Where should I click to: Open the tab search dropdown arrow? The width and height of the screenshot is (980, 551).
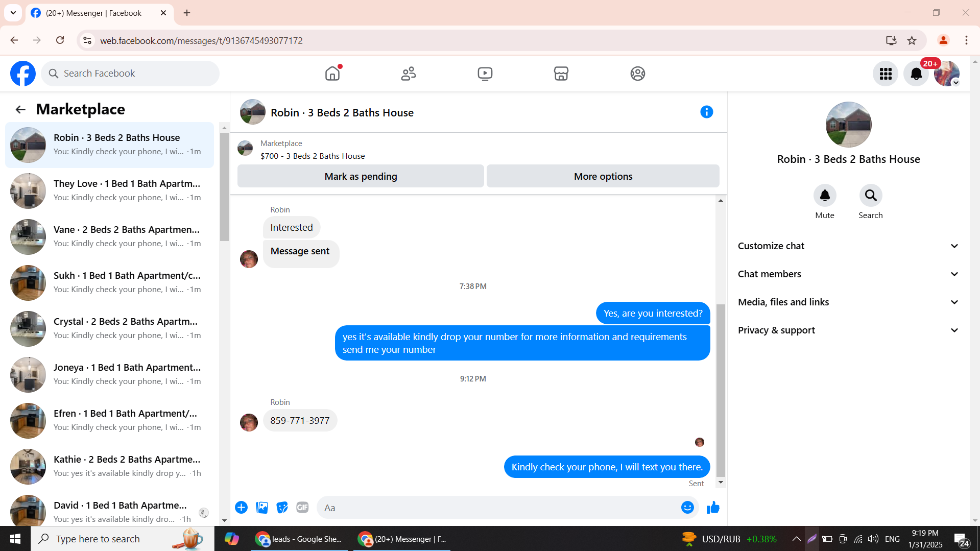[x=13, y=13]
